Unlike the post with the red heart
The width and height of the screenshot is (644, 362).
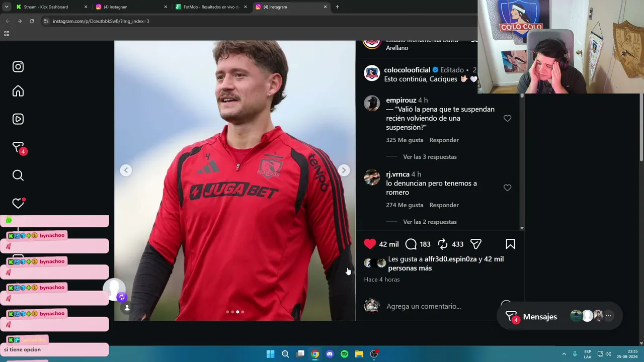coord(370,244)
